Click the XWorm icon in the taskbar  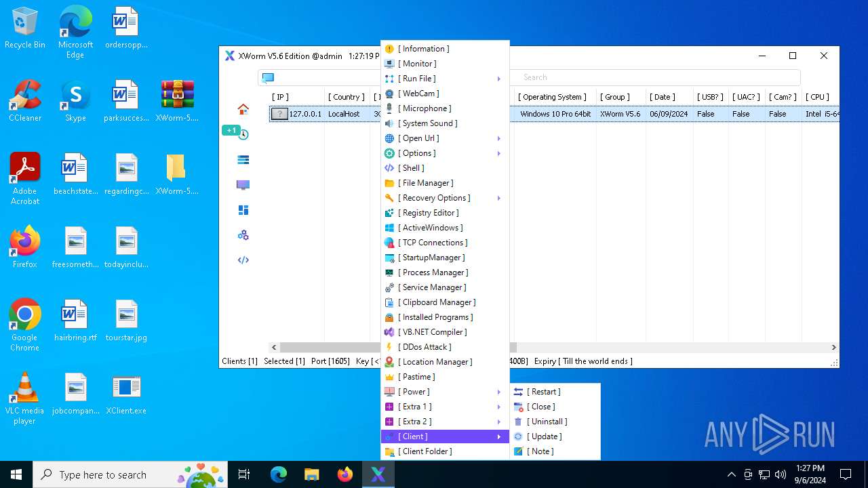tap(378, 474)
